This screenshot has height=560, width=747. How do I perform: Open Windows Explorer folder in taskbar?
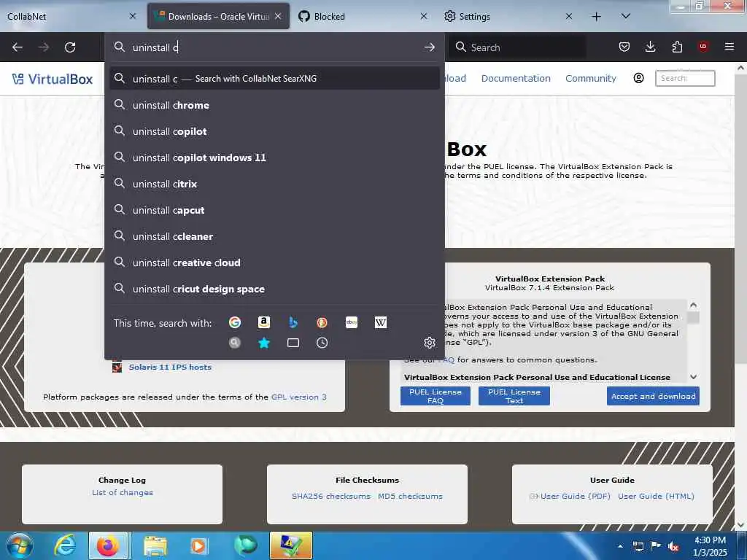155,545
